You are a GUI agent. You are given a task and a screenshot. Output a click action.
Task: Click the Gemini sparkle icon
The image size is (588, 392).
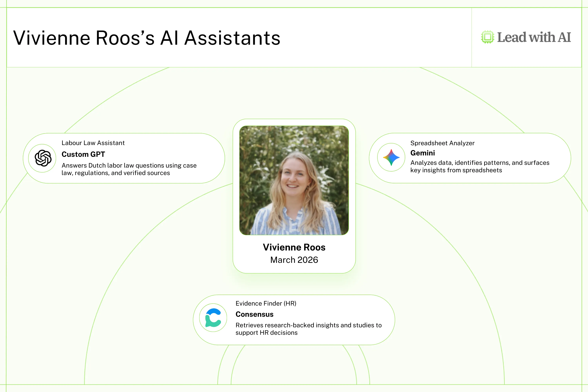391,157
